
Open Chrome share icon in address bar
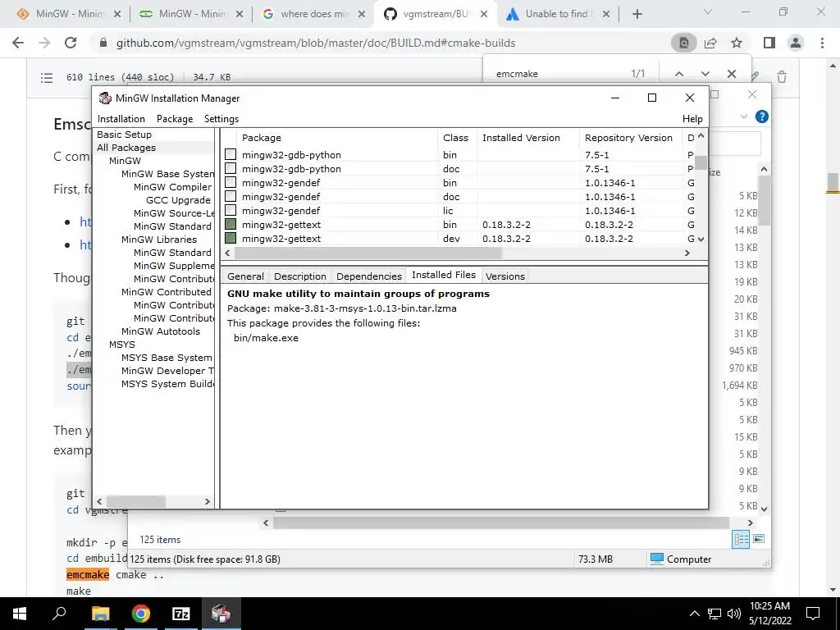pos(710,43)
